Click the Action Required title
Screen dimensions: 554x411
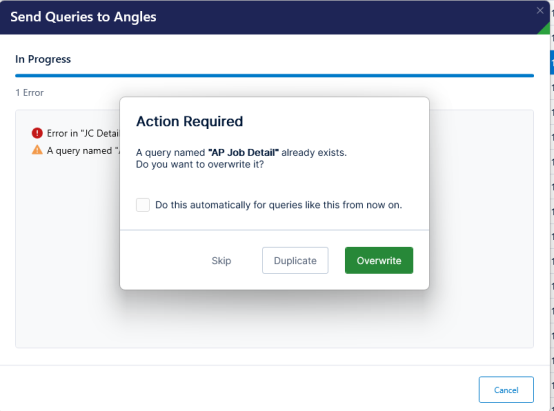[189, 121]
